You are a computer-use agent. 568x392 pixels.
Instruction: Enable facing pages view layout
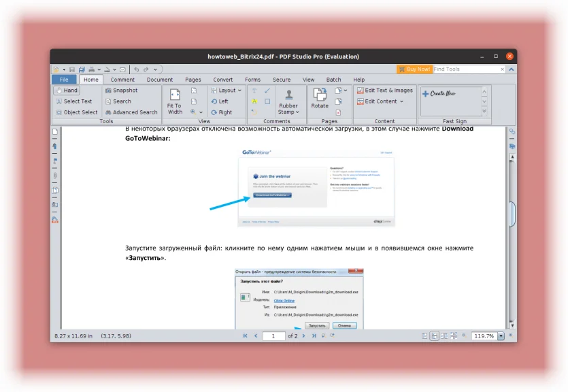coord(444,336)
